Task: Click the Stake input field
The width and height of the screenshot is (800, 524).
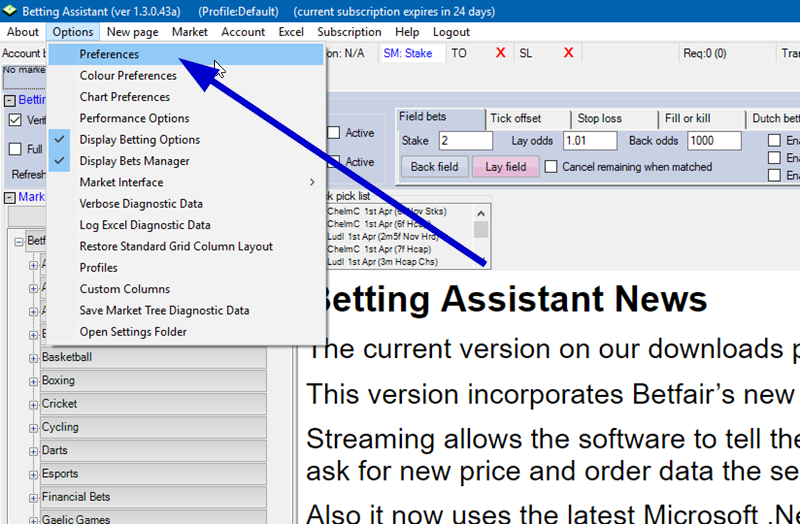Action: click(465, 141)
